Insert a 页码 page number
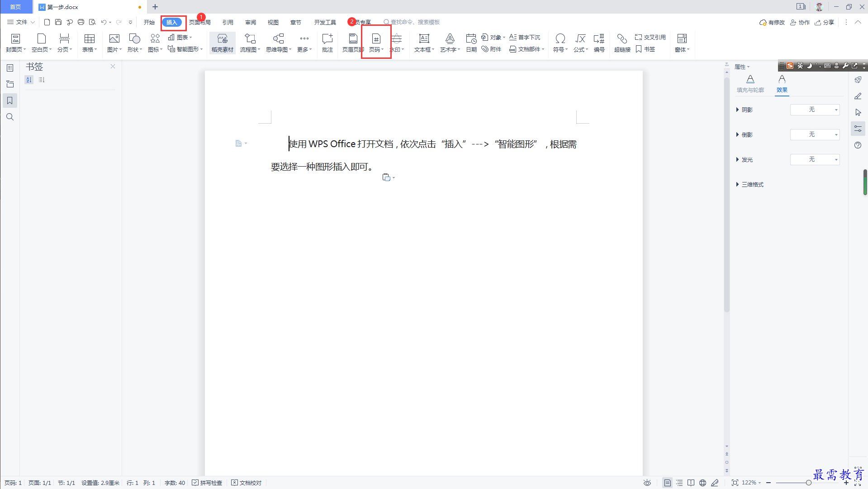The height and width of the screenshot is (489, 868). point(376,43)
